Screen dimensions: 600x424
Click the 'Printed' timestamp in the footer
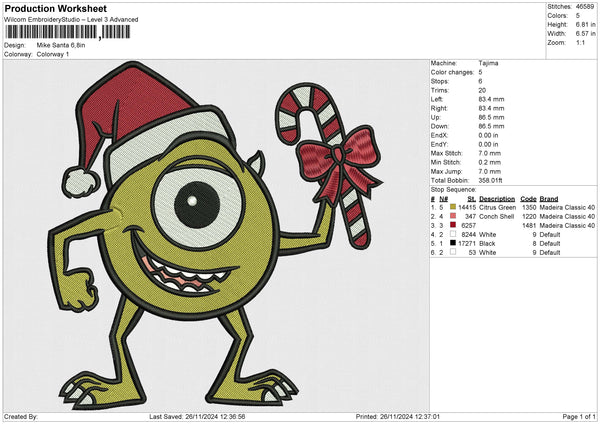click(x=398, y=416)
